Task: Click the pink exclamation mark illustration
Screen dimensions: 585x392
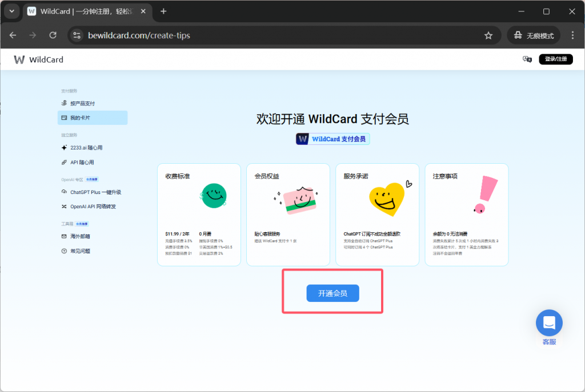Action: [x=486, y=194]
